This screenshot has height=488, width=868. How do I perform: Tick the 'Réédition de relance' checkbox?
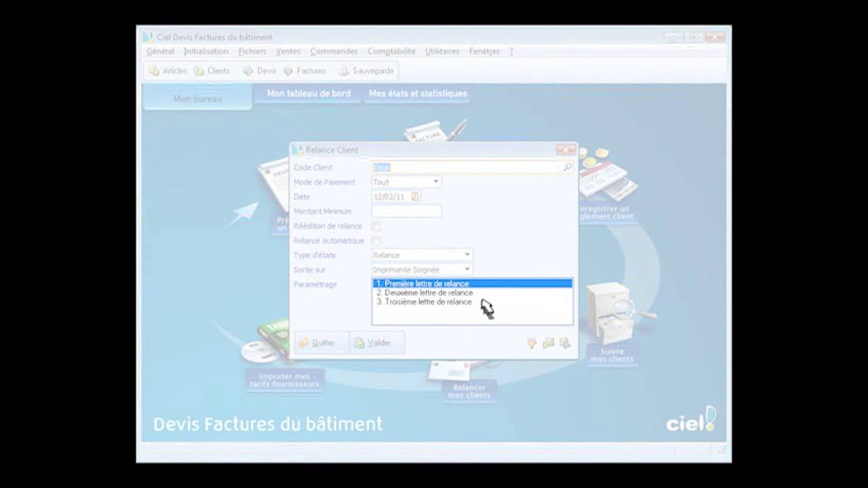[x=376, y=226]
